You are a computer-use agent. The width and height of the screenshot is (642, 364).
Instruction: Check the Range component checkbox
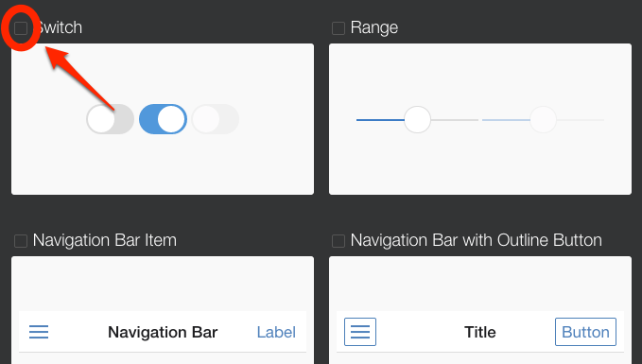(x=338, y=28)
